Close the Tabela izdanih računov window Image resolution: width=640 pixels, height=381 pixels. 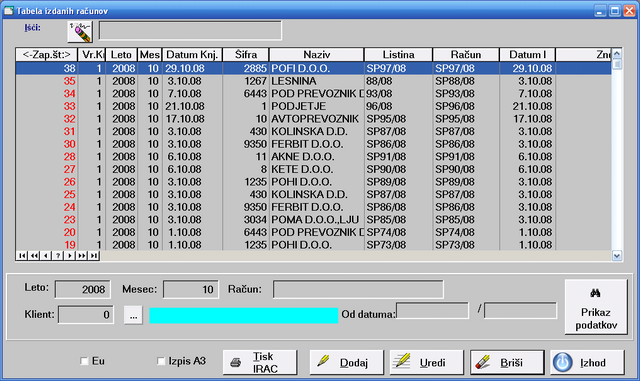[x=629, y=11]
